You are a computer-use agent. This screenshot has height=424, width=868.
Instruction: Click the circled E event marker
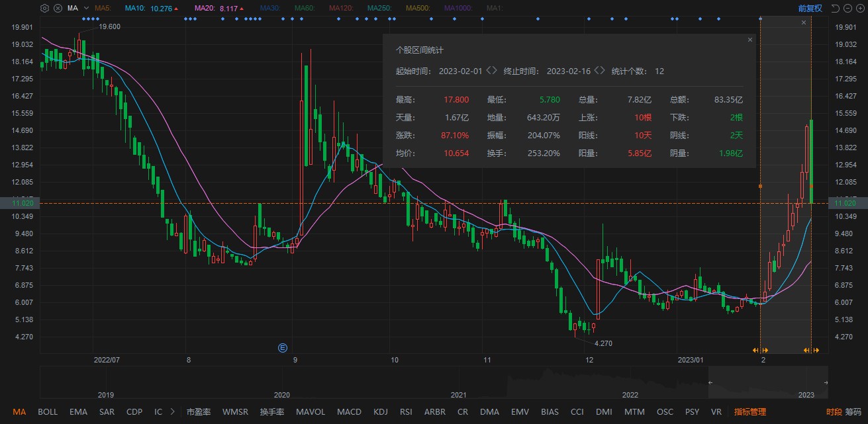point(283,347)
